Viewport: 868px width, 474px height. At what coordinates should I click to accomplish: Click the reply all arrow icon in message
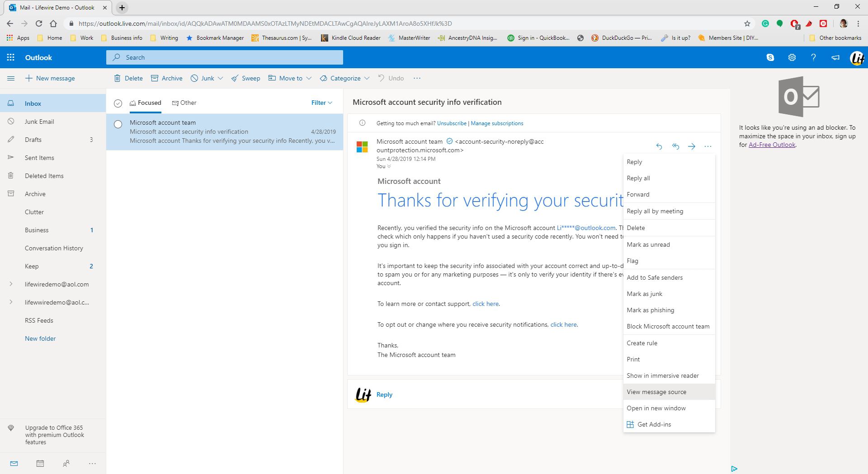click(675, 146)
